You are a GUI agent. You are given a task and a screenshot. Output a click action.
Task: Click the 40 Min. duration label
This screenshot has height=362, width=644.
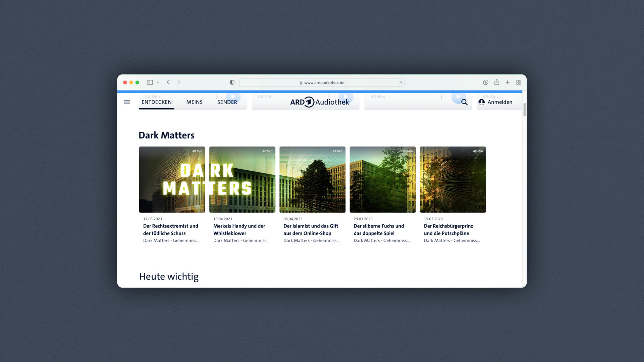pos(408,151)
